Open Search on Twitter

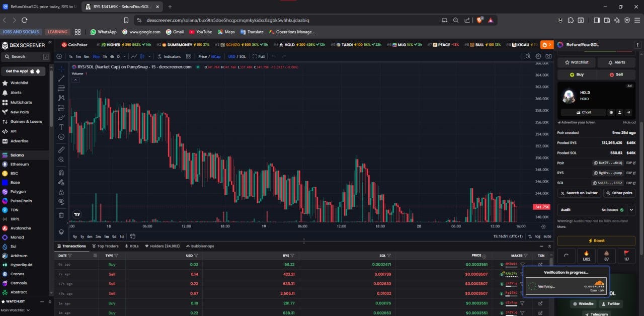[579, 193]
